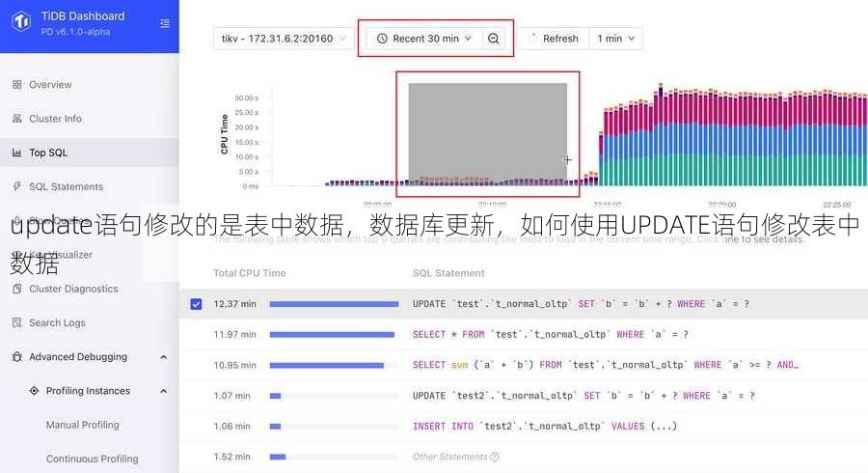Click the Profiling Instances target icon

[x=34, y=391]
